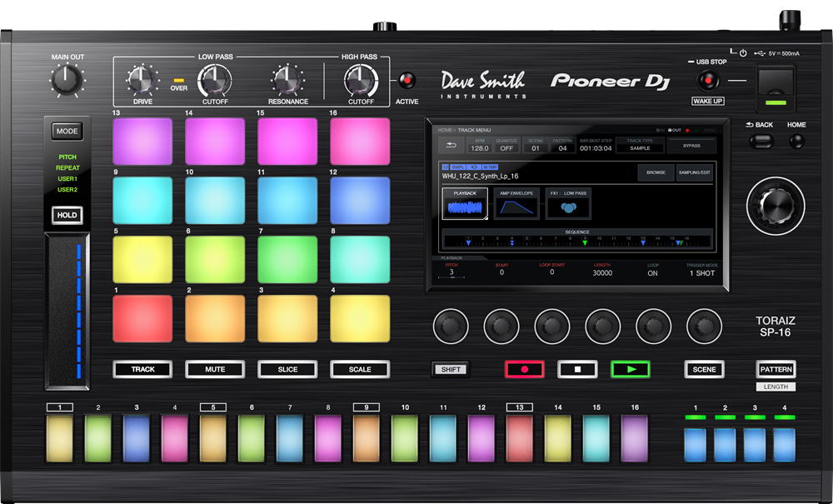Screen dimensions: 833x504
Task: Tap the OUT indicator on the screen
Action: (674, 130)
